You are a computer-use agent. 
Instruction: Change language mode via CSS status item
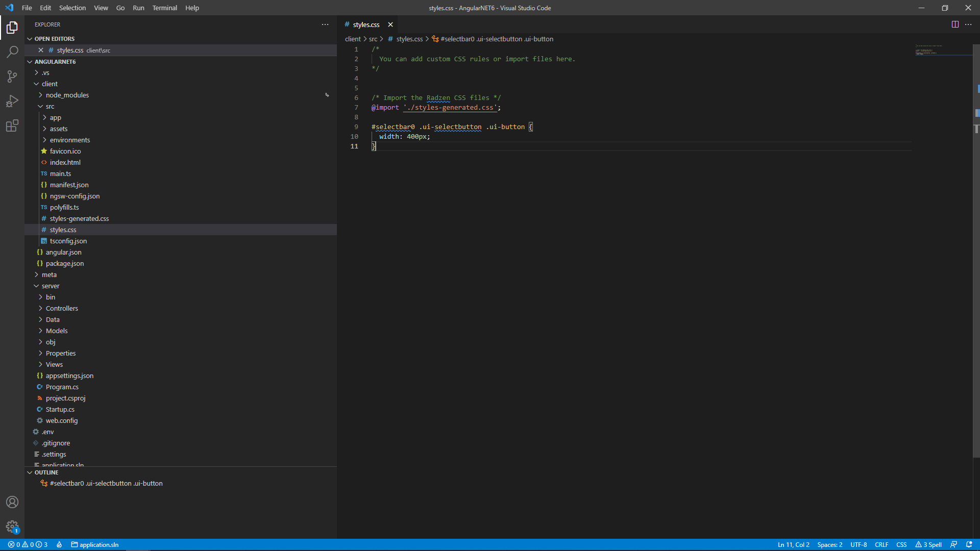coord(901,545)
